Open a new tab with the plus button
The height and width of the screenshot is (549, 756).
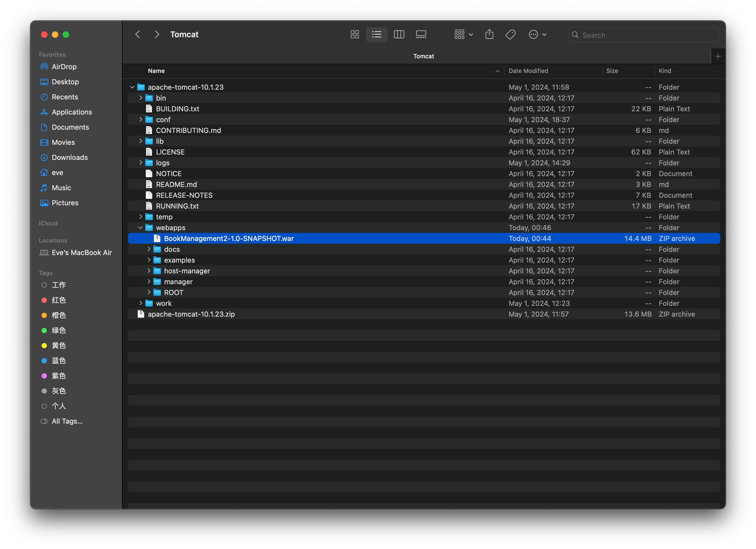pos(718,56)
